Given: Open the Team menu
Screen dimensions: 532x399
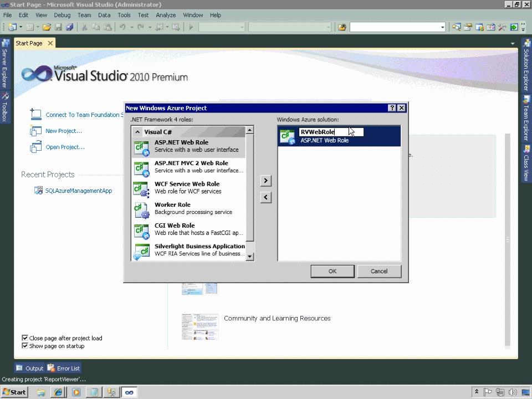Looking at the screenshot, I should tap(84, 15).
